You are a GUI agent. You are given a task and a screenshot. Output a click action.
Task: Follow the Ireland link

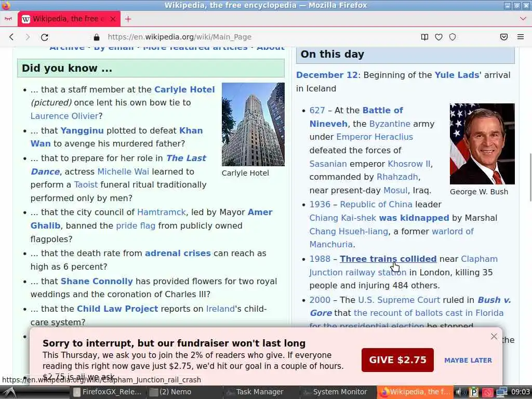220,309
